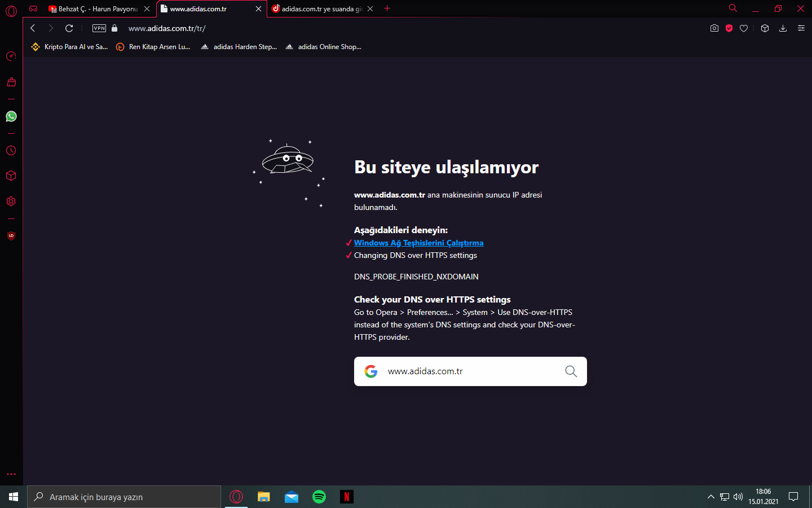Open the downloads popup
Viewport: 812px width, 508px height.
coord(783,28)
